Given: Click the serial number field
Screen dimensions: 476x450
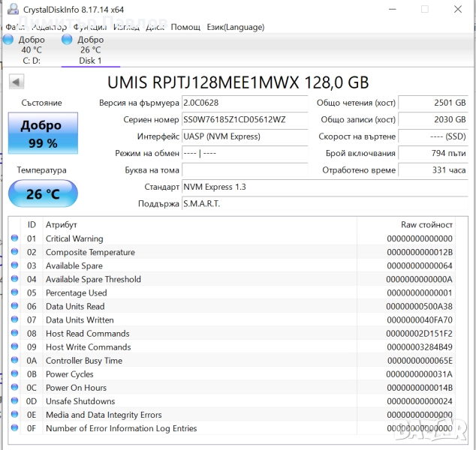Looking at the screenshot, I should tap(245, 119).
